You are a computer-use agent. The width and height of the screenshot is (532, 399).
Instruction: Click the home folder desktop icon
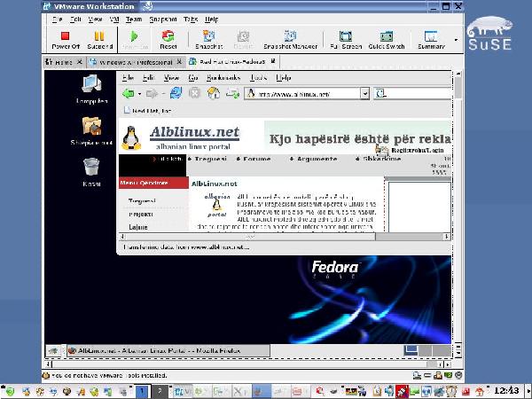pos(91,131)
